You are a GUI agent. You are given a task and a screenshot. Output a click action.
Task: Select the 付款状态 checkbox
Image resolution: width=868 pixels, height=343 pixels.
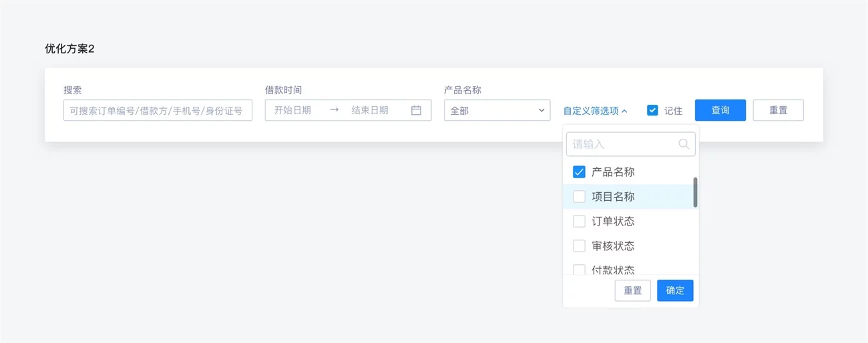(579, 270)
